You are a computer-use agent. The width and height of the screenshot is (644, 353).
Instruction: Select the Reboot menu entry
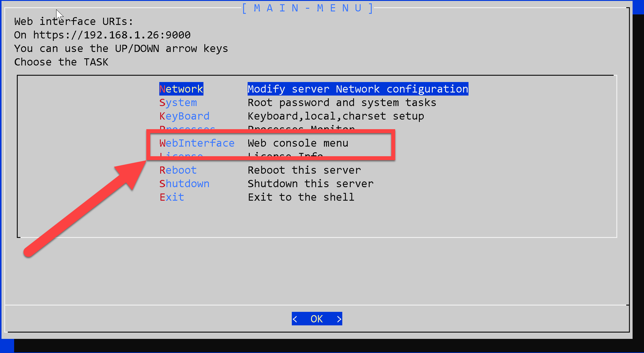tap(178, 170)
